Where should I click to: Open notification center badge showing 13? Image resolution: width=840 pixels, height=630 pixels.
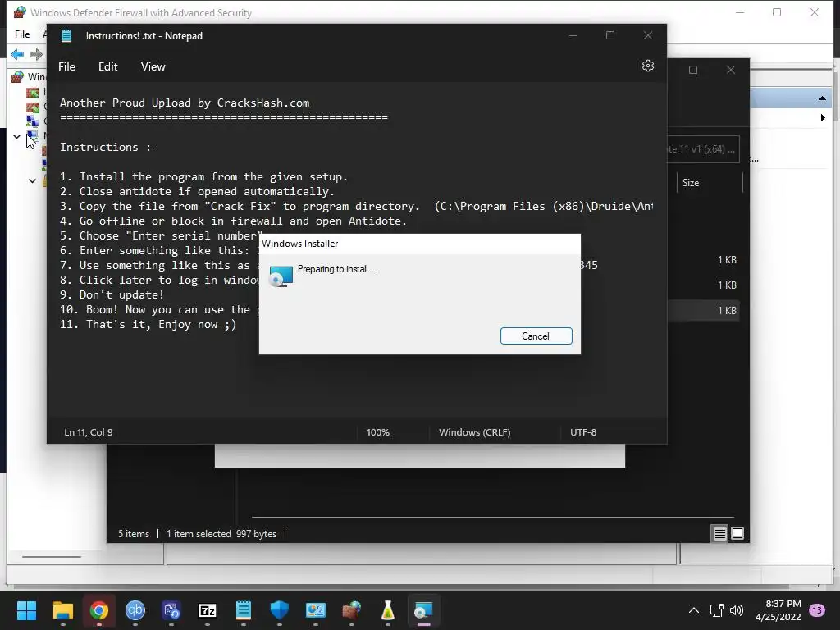coord(817,610)
